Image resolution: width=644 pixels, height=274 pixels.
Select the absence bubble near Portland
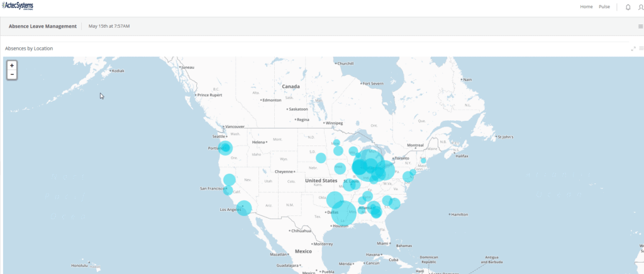pos(225,147)
